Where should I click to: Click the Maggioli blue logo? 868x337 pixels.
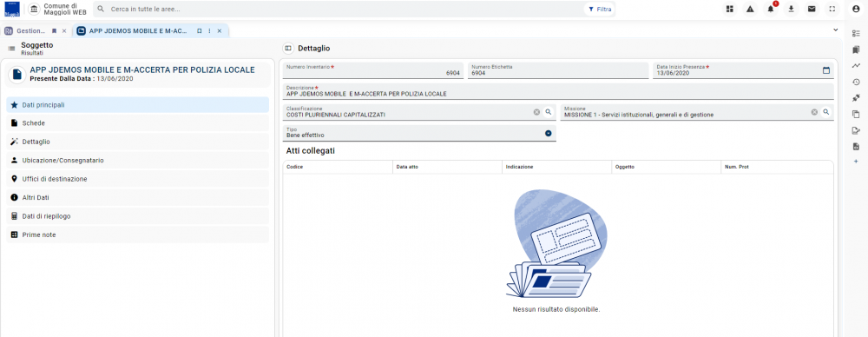point(12,9)
